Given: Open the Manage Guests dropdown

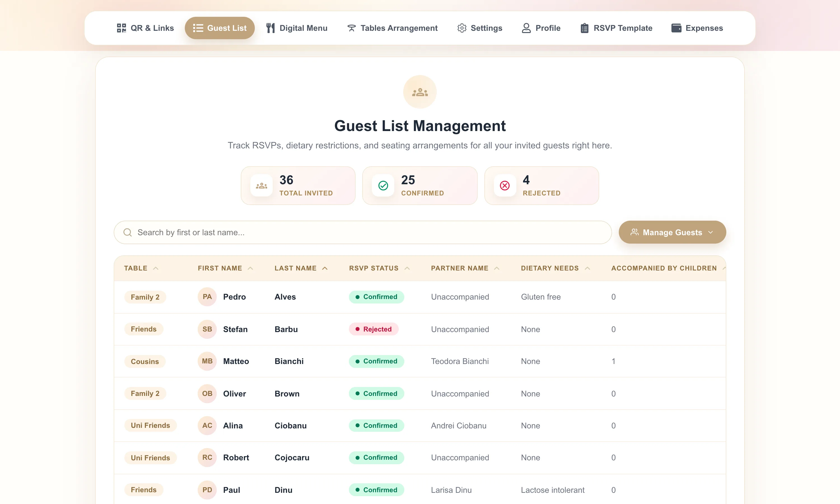Looking at the screenshot, I should tap(672, 232).
